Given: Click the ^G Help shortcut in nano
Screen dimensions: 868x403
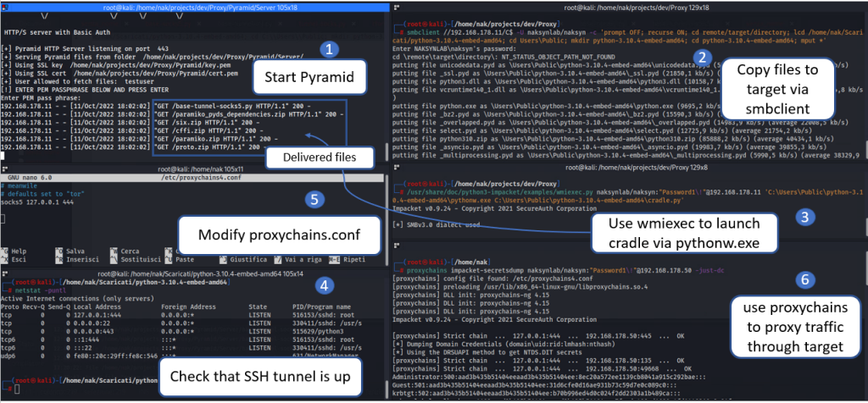Looking at the screenshot, I should (x=14, y=251).
